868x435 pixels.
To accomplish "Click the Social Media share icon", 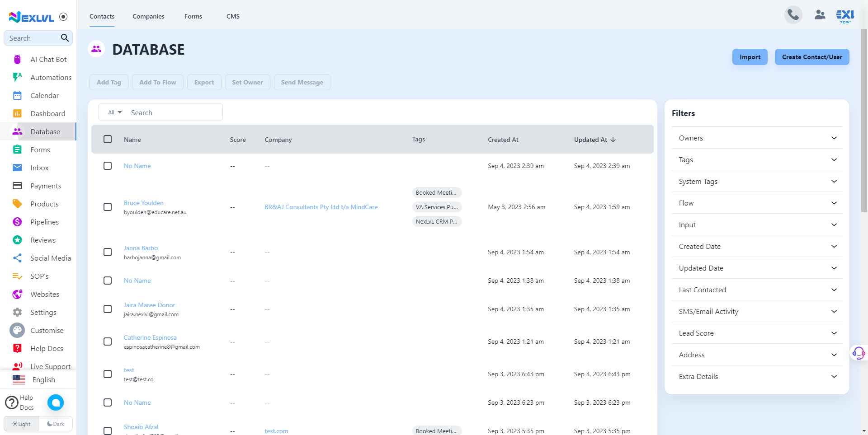I will [x=17, y=258].
